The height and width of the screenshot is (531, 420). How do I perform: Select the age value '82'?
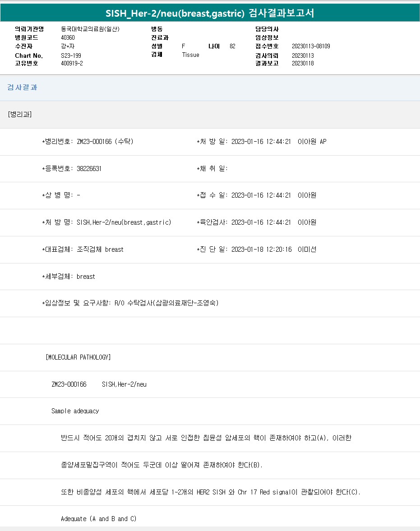(x=232, y=46)
